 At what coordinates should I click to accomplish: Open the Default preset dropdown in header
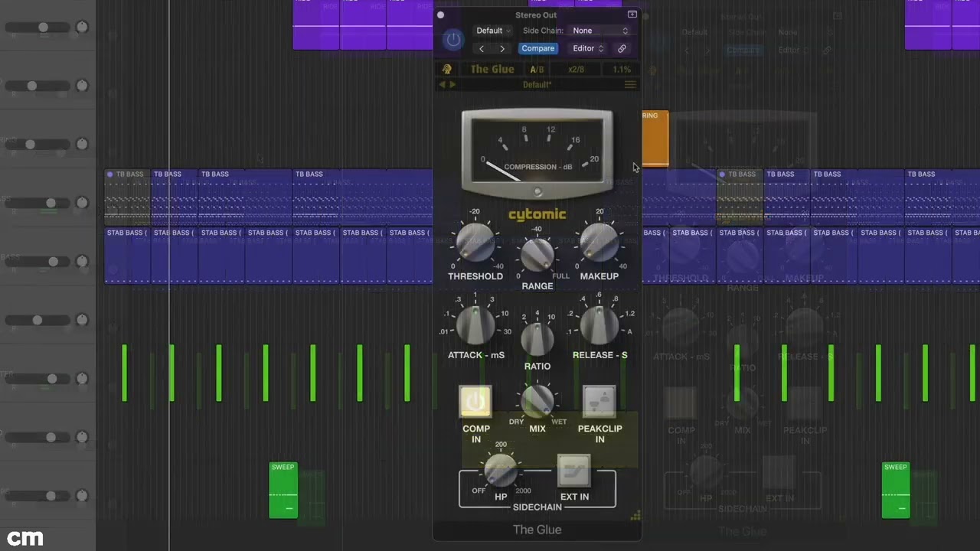pyautogui.click(x=494, y=31)
